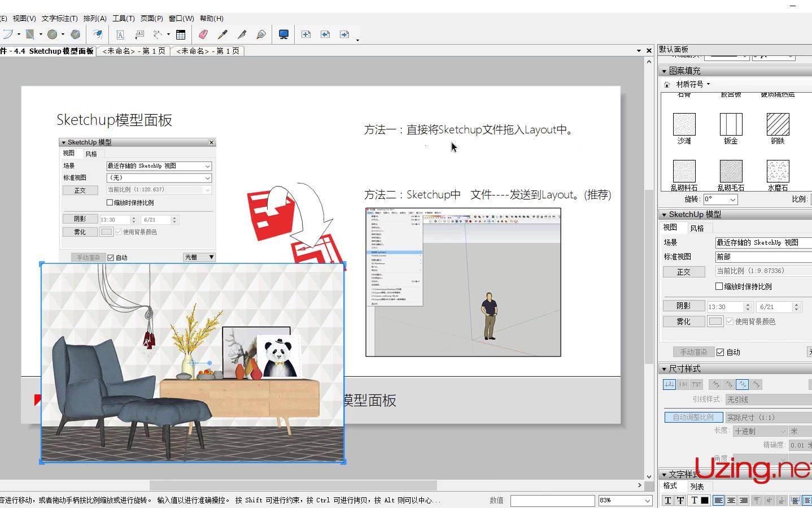The width and height of the screenshot is (812, 508).
Task: Open the zoom level 83% dropdown
Action: tap(648, 501)
